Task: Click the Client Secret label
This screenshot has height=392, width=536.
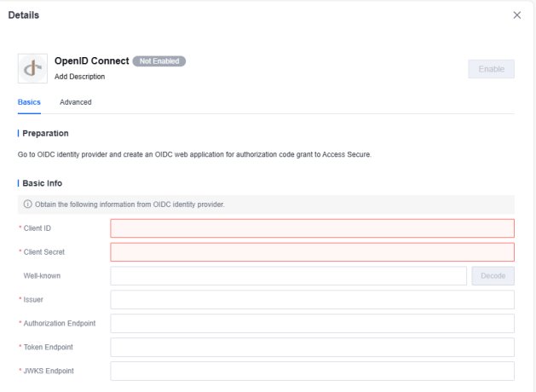Action: [x=43, y=252]
